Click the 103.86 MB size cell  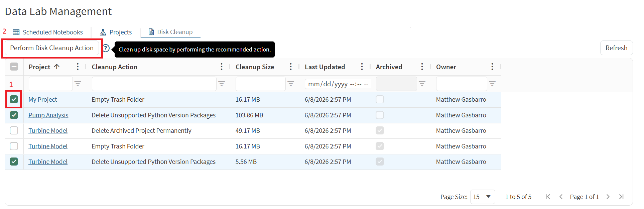[x=249, y=115]
